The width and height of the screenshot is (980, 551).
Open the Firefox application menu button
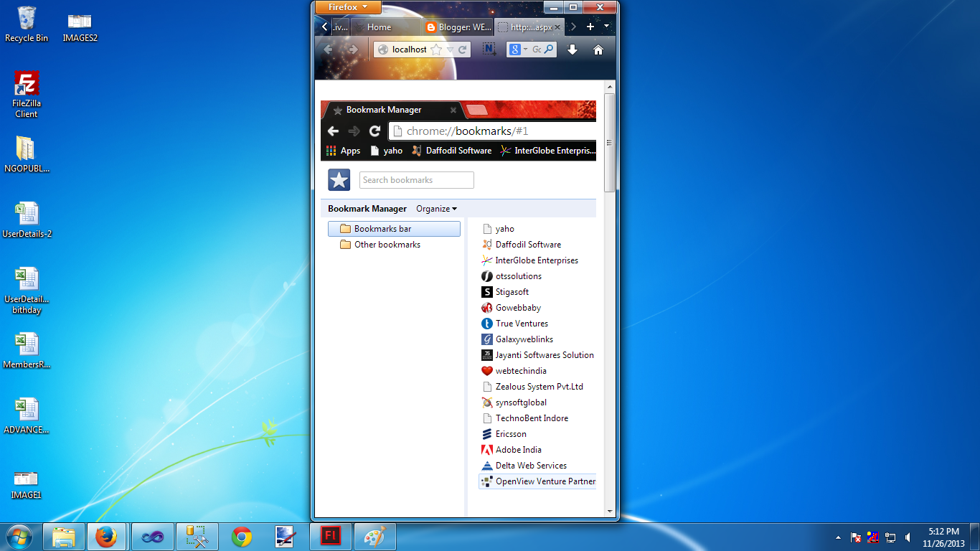tap(348, 7)
